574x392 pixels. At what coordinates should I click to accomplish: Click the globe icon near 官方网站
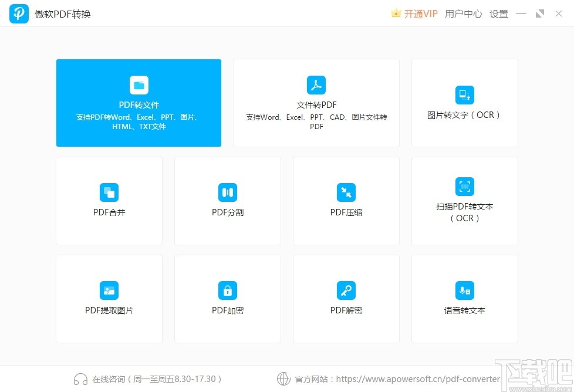pyautogui.click(x=285, y=379)
